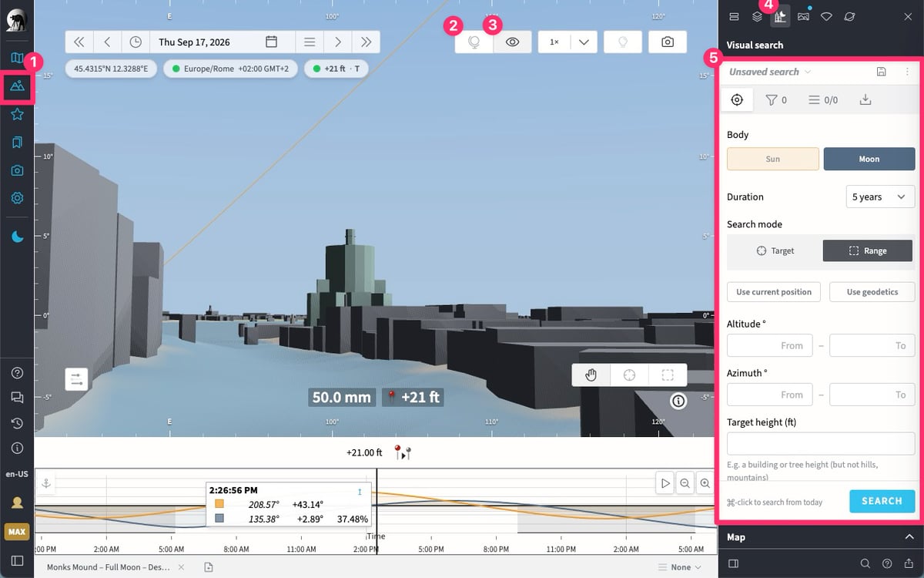Click the Altitude From input field
The image size is (924, 578).
coord(770,345)
